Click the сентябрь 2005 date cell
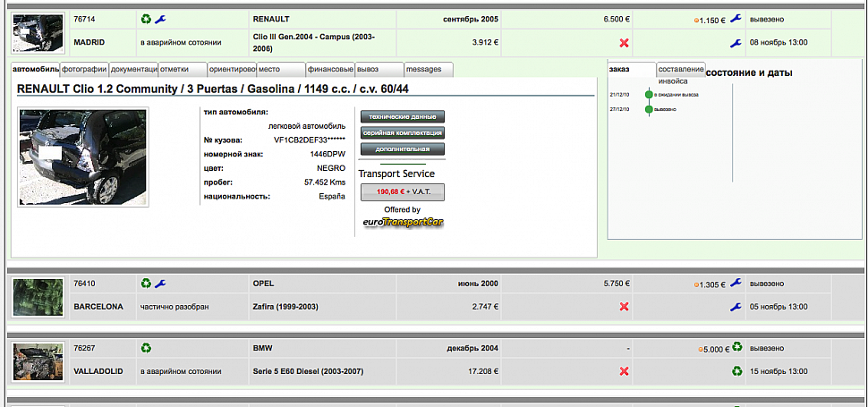Screen dimensions: 868x407 click(x=449, y=19)
